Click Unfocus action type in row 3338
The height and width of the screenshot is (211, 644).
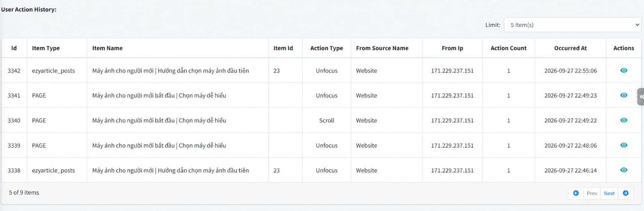pyautogui.click(x=327, y=170)
